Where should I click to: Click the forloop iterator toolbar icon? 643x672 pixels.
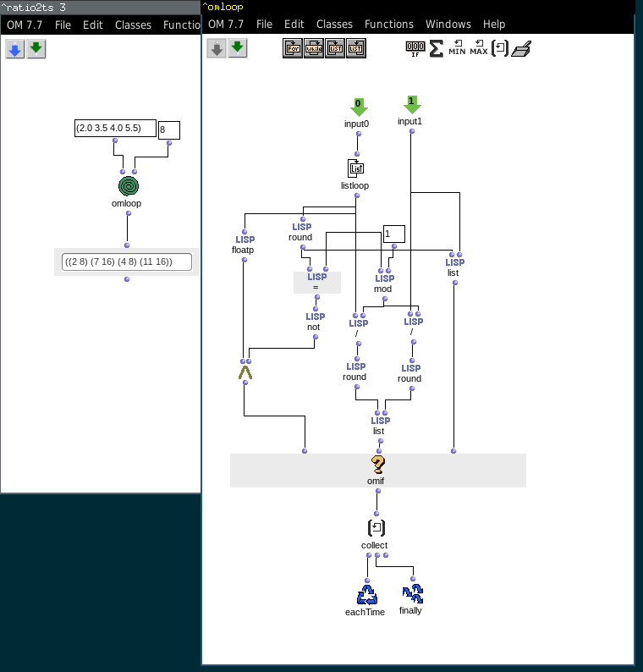coord(293,48)
